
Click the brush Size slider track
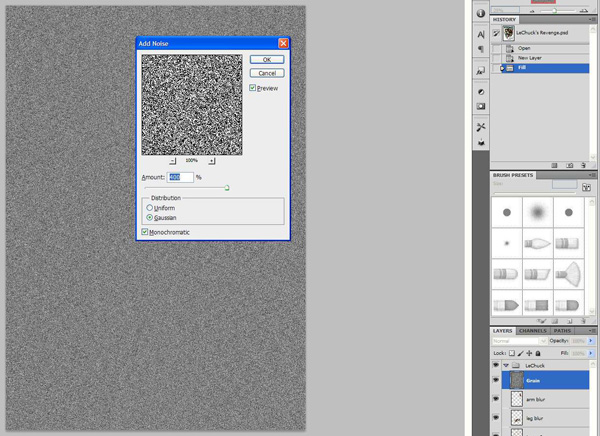535,193
